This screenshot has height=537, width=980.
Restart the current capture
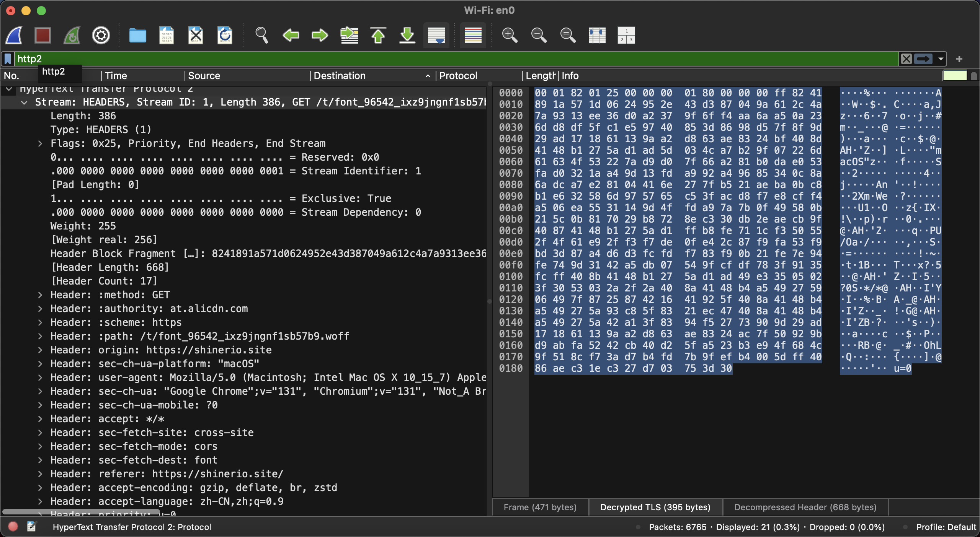(x=72, y=36)
